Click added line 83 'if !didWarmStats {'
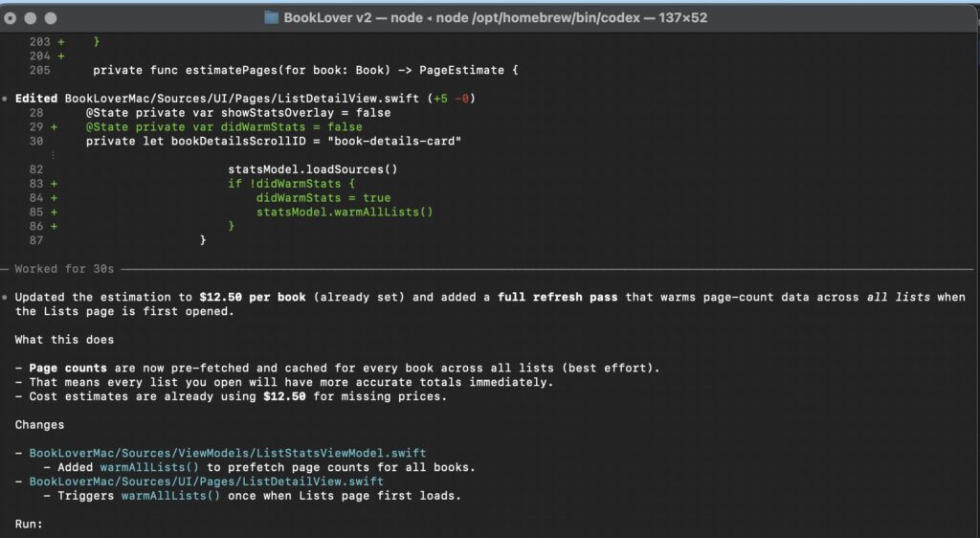The image size is (980, 538). point(291,184)
